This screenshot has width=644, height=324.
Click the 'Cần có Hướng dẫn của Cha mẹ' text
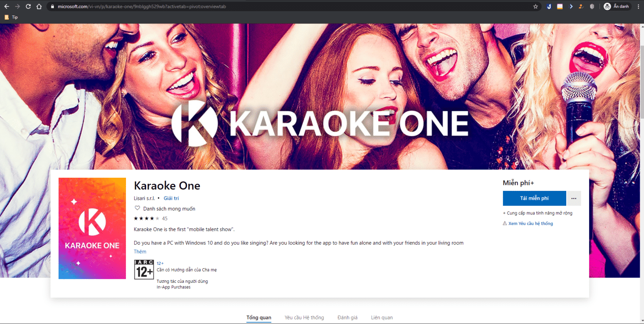(186, 270)
